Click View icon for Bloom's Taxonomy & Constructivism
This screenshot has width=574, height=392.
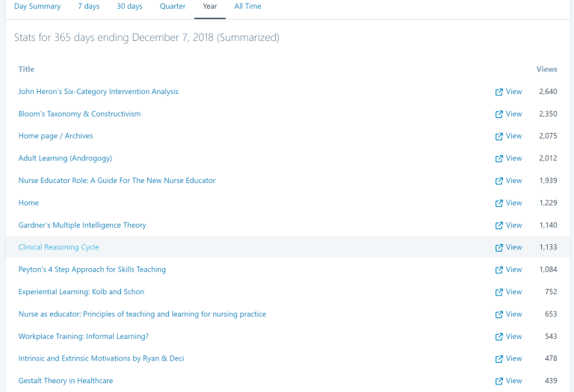click(x=499, y=114)
